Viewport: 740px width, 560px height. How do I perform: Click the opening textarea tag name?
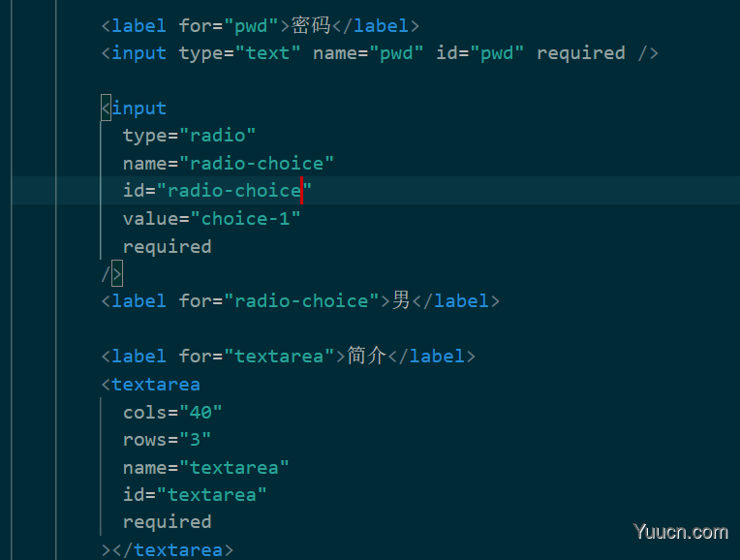(156, 385)
